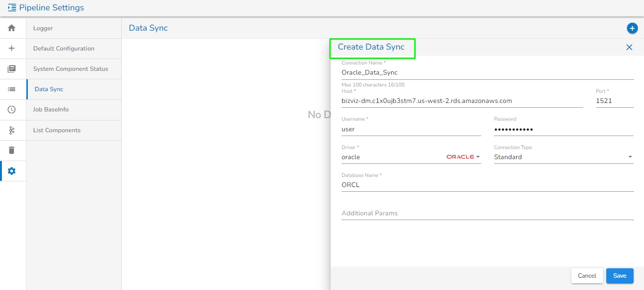Click the blue add Data Sync button
Image resolution: width=644 pixels, height=290 pixels.
632,28
